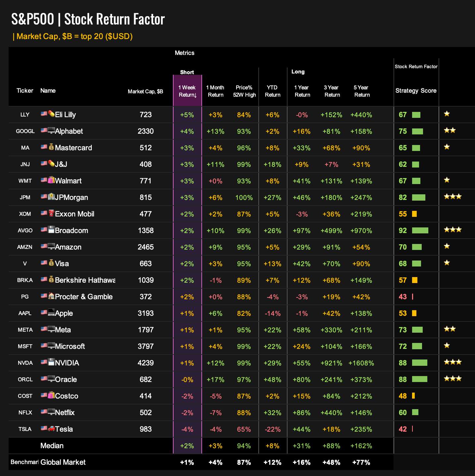Click the shopping bags icon beside Walmart
The width and height of the screenshot is (475, 476).
(x=51, y=180)
